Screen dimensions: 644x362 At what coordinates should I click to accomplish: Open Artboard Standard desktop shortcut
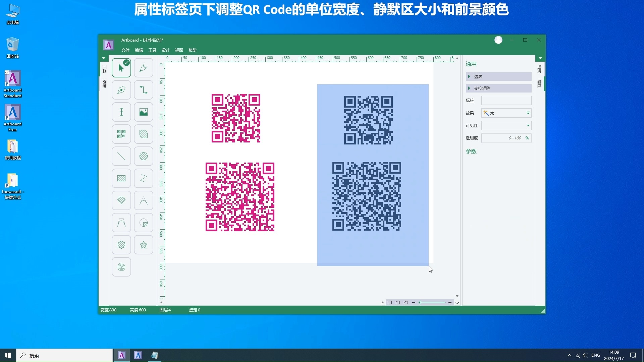coord(13,84)
